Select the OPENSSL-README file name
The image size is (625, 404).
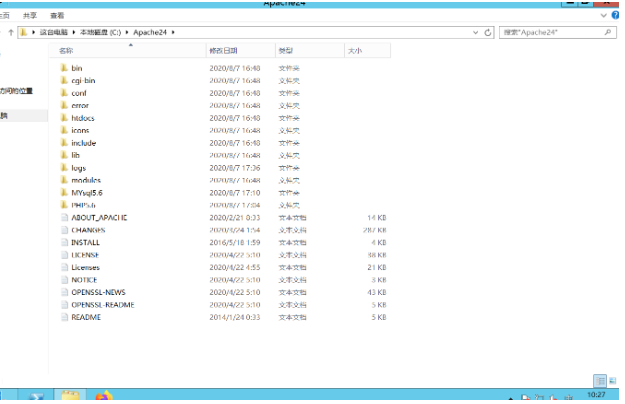pyautogui.click(x=103, y=305)
